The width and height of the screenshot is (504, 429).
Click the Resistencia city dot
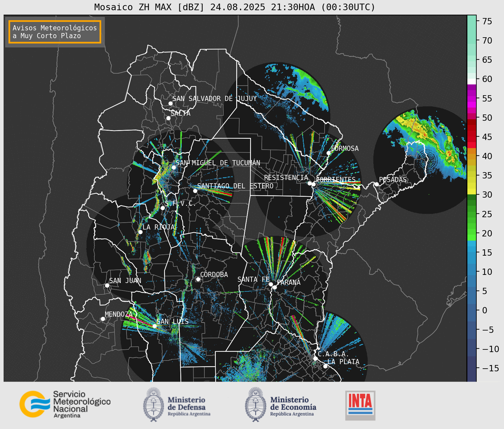[x=310, y=183]
